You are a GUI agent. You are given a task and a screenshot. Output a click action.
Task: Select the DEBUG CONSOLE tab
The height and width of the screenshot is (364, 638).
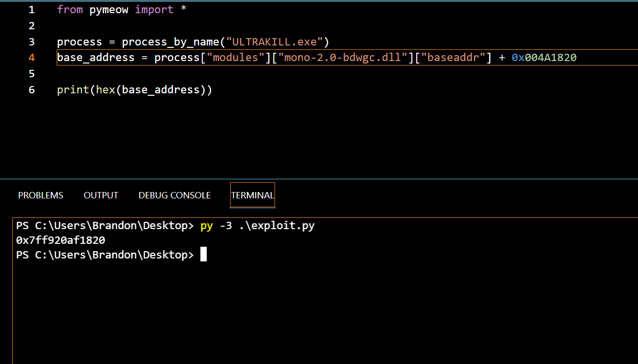(x=174, y=195)
